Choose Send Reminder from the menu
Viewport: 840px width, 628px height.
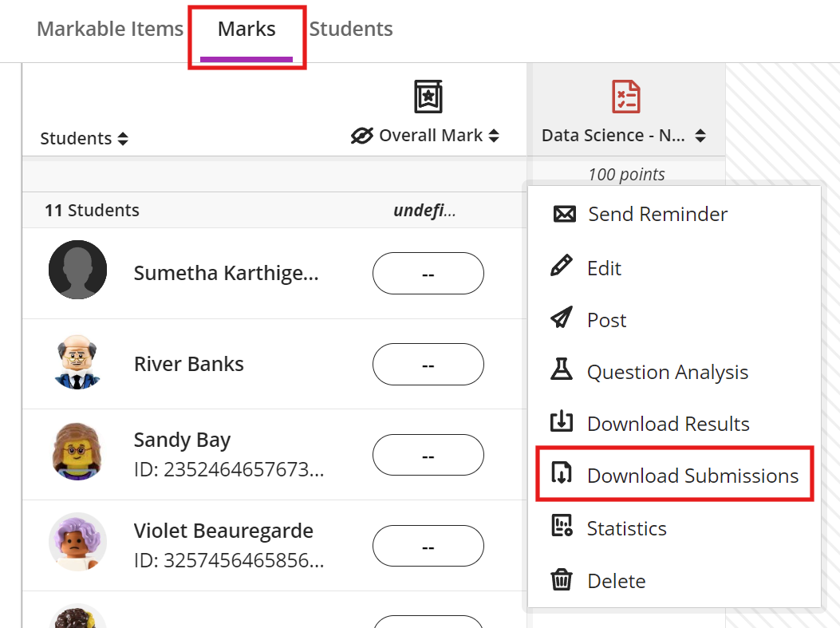tap(658, 215)
